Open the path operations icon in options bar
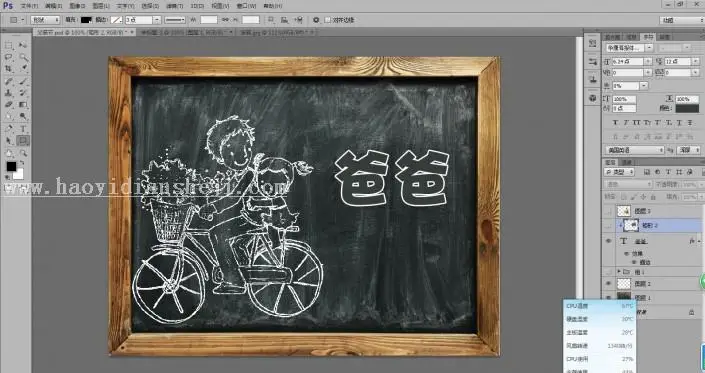705x373 pixels. tap(271, 20)
